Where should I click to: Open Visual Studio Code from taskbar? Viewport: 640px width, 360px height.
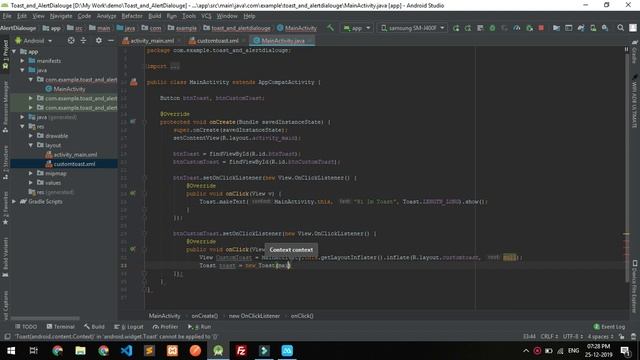coord(126,351)
